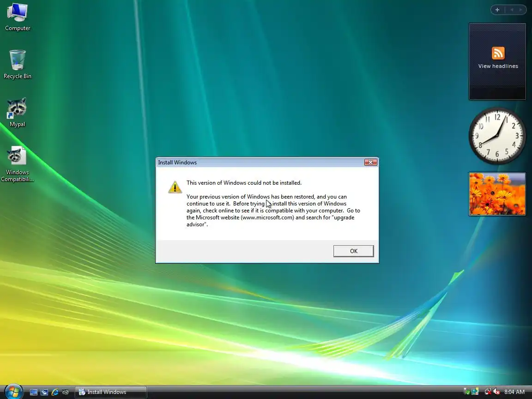The width and height of the screenshot is (532, 399).
Task: Click the yellow warning triangle icon
Action: pyautogui.click(x=175, y=187)
